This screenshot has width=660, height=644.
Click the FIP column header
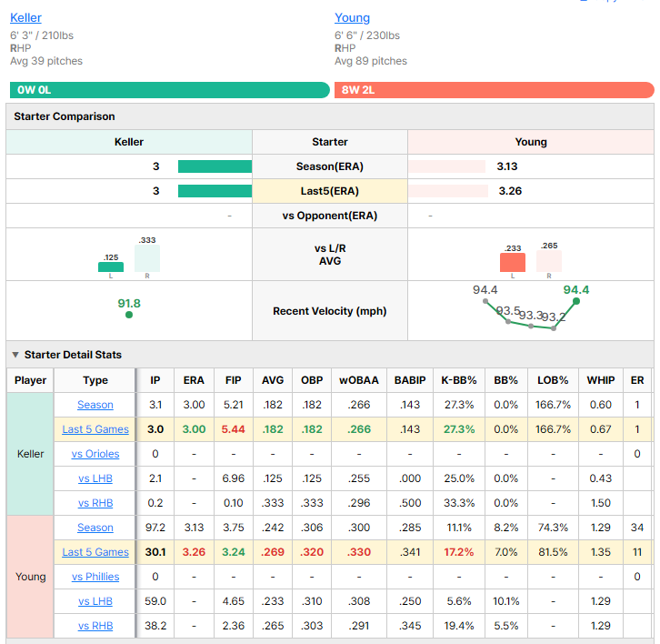[x=234, y=380]
